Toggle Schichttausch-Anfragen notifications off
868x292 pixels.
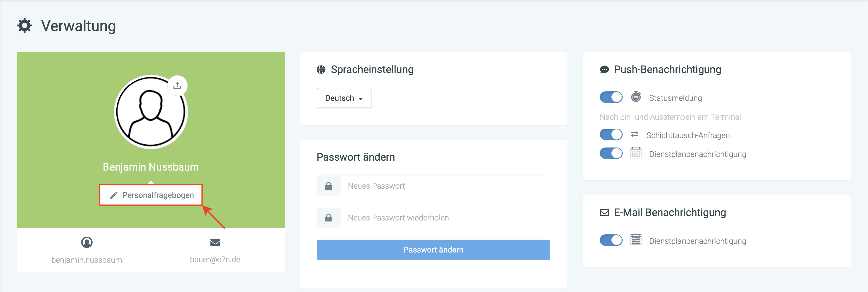point(611,135)
